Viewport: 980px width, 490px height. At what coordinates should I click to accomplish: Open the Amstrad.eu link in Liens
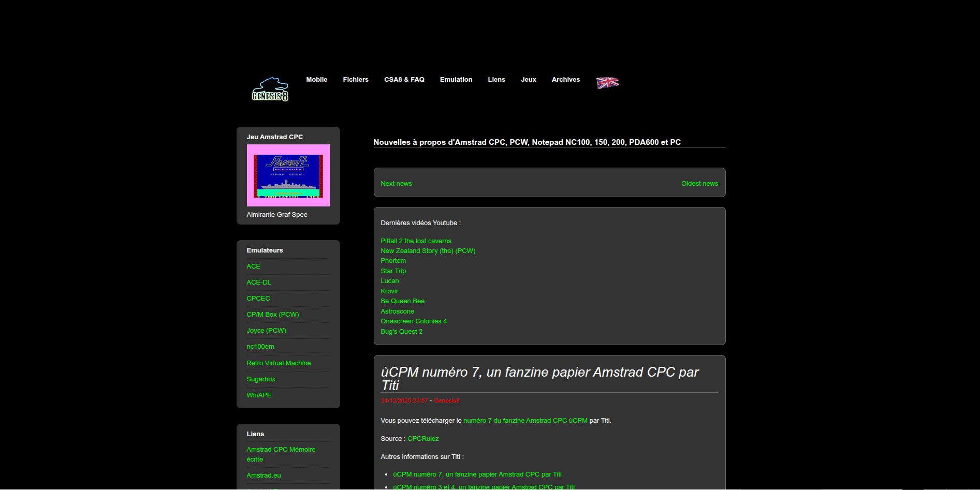point(264,476)
